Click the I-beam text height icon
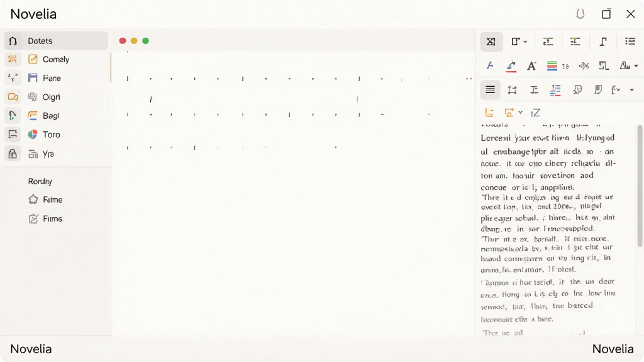644x362 pixels. coord(534,90)
